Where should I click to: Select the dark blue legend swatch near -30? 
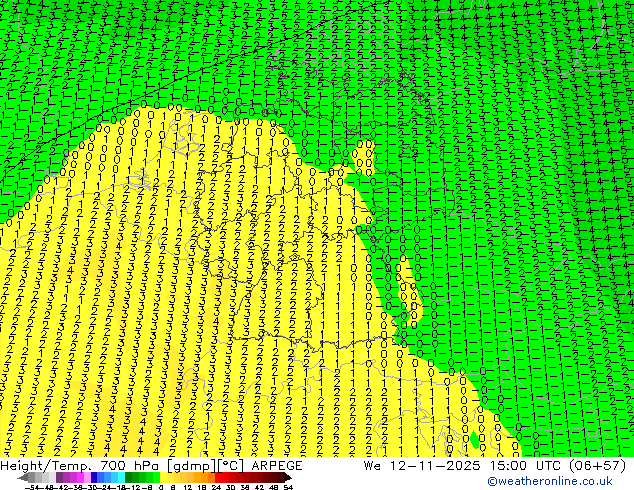tap(94, 478)
